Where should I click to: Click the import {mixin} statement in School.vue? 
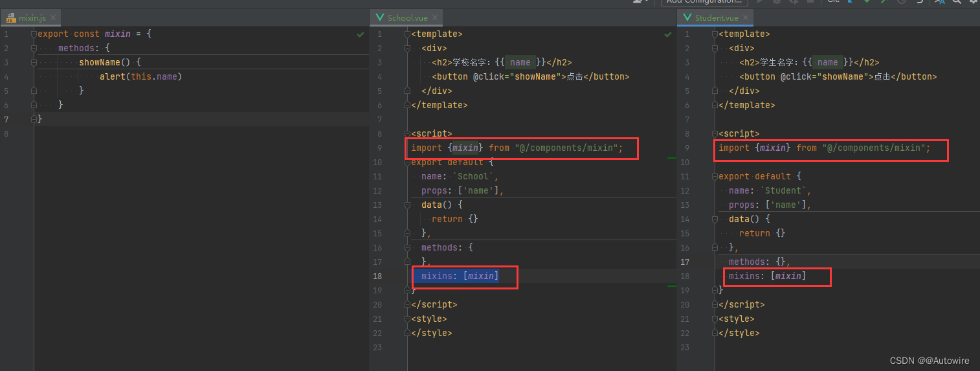tap(517, 148)
